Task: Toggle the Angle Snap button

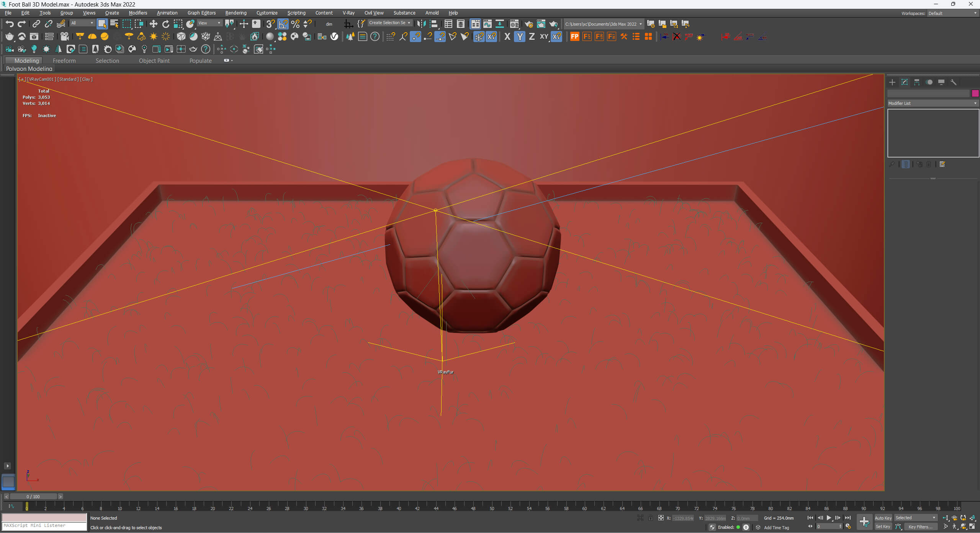Action: click(x=283, y=24)
